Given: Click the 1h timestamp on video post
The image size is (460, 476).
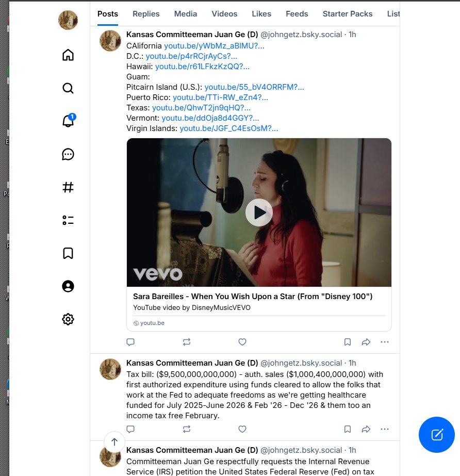Looking at the screenshot, I should [x=352, y=35].
